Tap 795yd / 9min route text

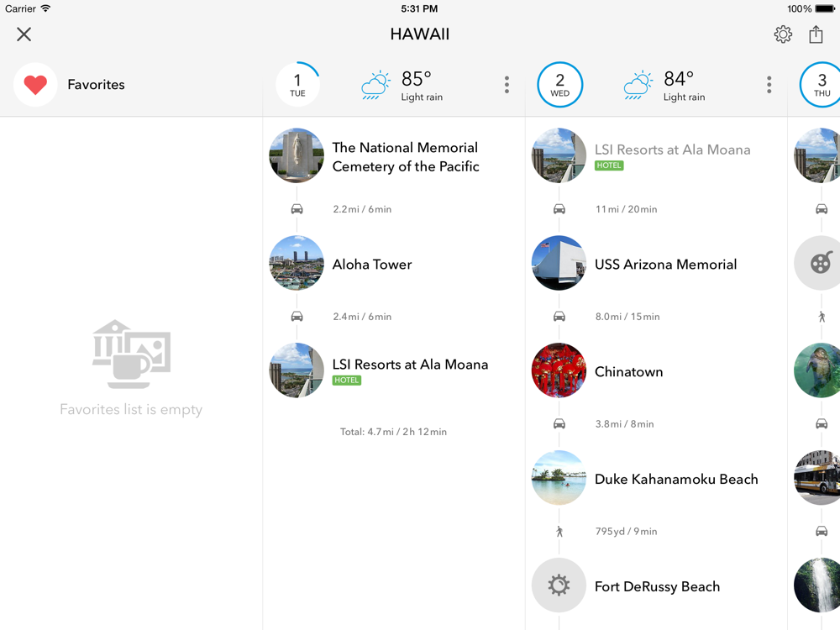click(627, 532)
